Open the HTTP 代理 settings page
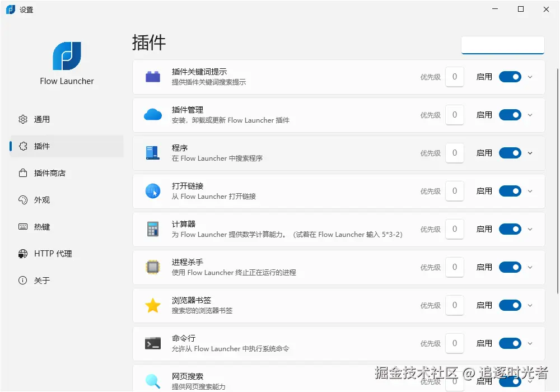The height and width of the screenshot is (392, 560). point(67,254)
